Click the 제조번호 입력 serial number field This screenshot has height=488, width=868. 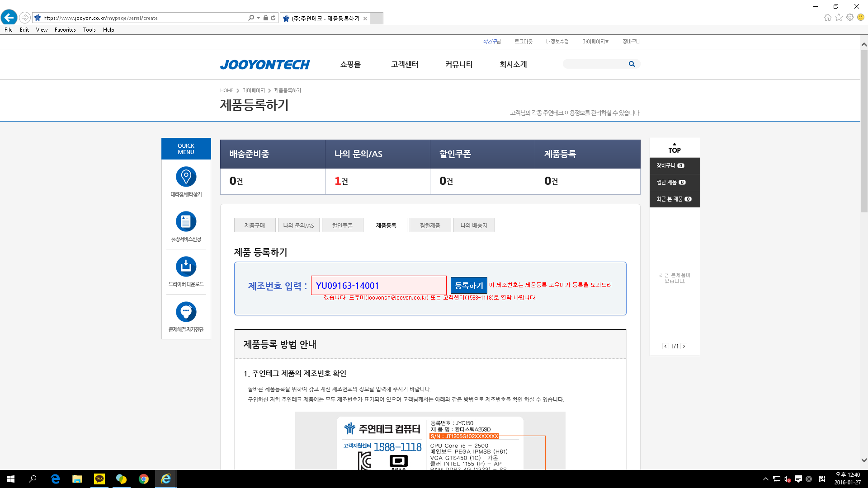[378, 286]
